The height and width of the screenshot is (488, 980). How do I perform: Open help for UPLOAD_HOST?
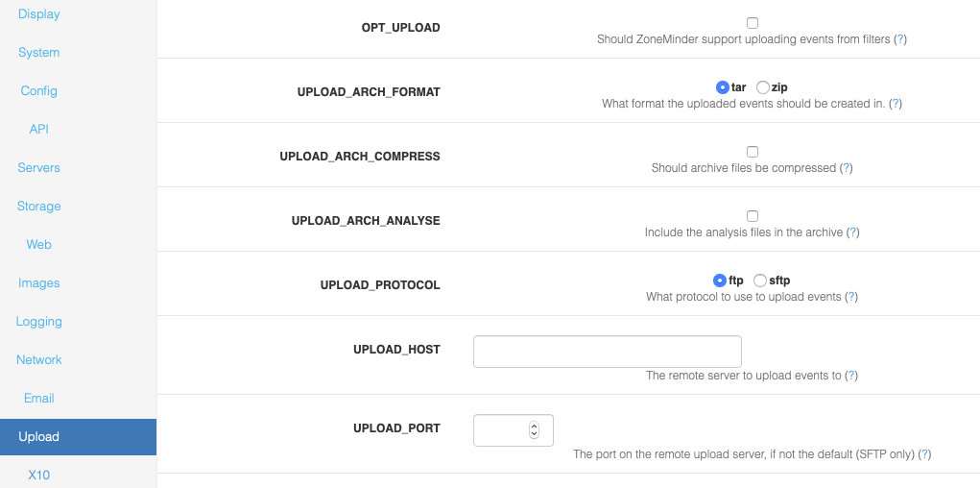point(851,376)
